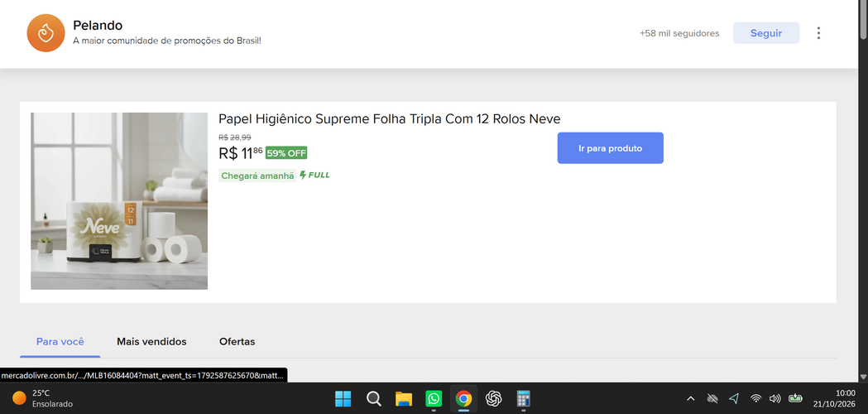Screen dimensions: 868x414
Task: Click the battery status tray icon
Action: [x=795, y=398]
